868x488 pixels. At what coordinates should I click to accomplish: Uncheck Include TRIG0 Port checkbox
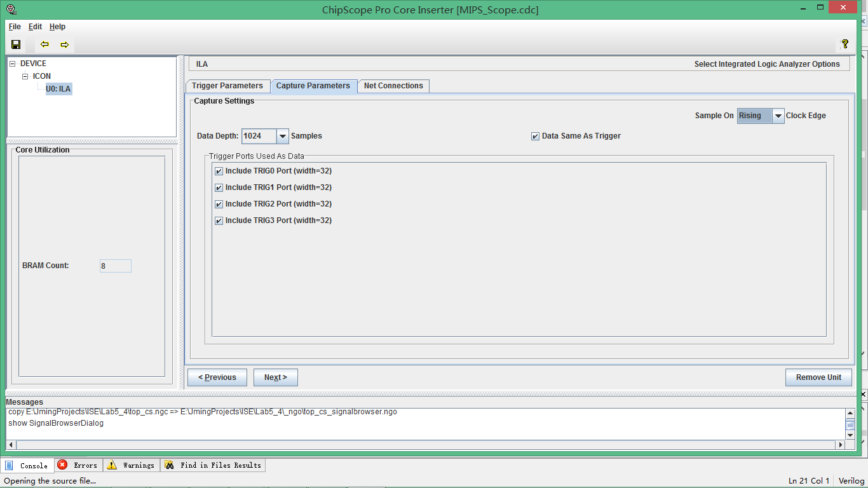coord(219,171)
